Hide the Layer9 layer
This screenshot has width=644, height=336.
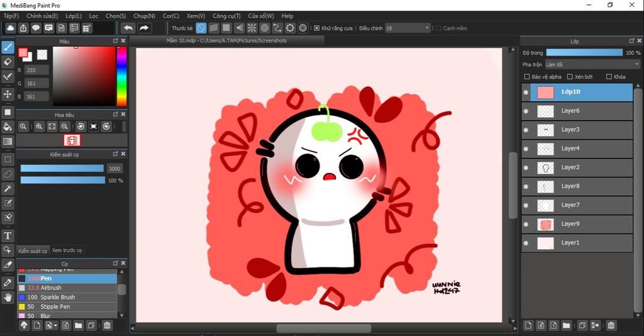(526, 224)
